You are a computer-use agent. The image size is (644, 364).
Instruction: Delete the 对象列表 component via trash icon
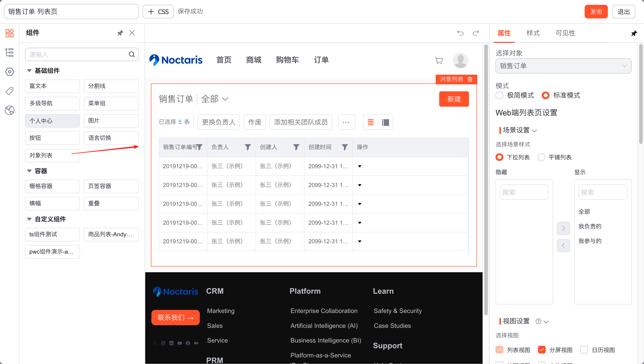[x=470, y=79]
